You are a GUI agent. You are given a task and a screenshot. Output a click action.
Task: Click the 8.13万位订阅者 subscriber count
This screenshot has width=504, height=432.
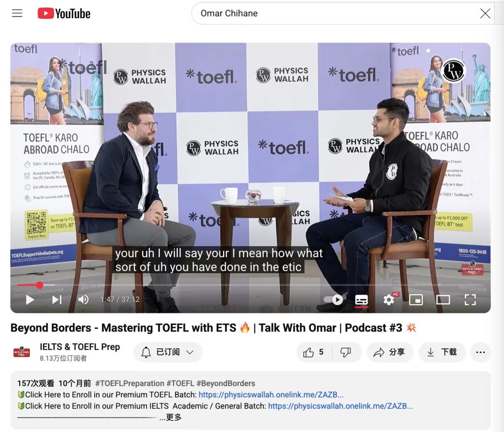click(x=63, y=358)
